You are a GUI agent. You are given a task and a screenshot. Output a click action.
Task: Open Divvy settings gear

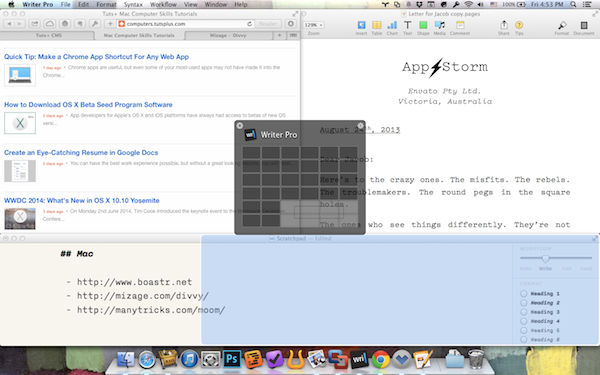coord(360,126)
